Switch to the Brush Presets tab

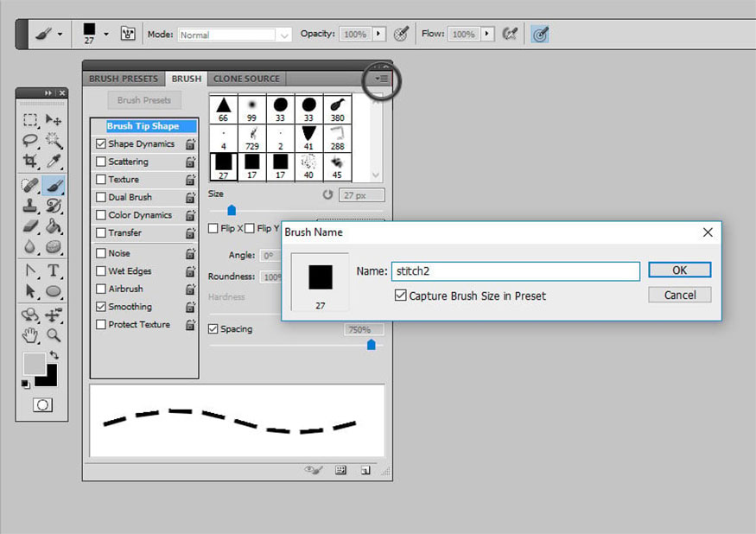[124, 79]
